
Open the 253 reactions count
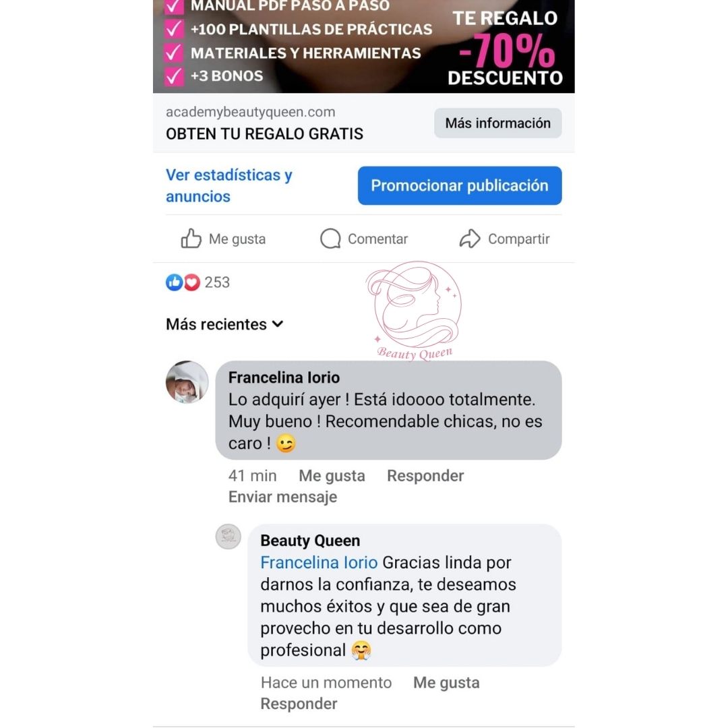[217, 282]
